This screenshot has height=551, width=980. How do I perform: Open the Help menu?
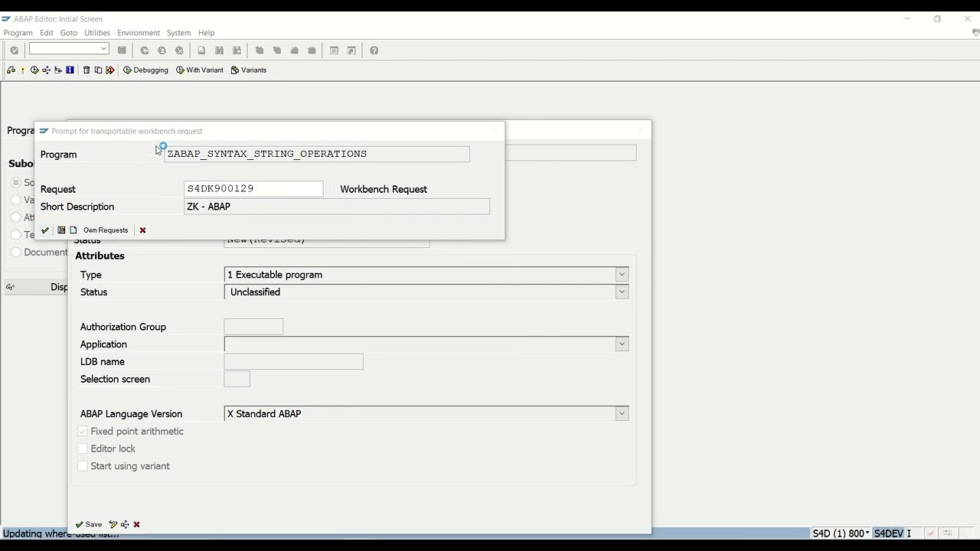coord(207,33)
